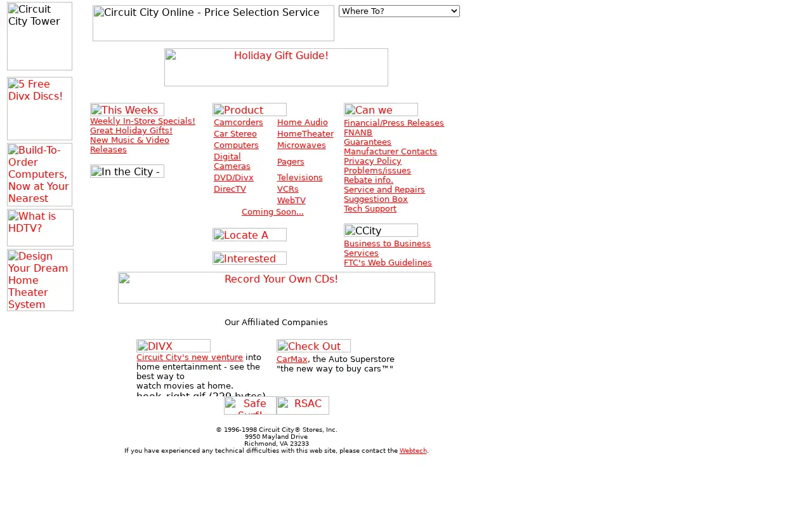Image resolution: width=812 pixels, height=508 pixels.
Task: Open the Pagers link
Action: [291, 162]
